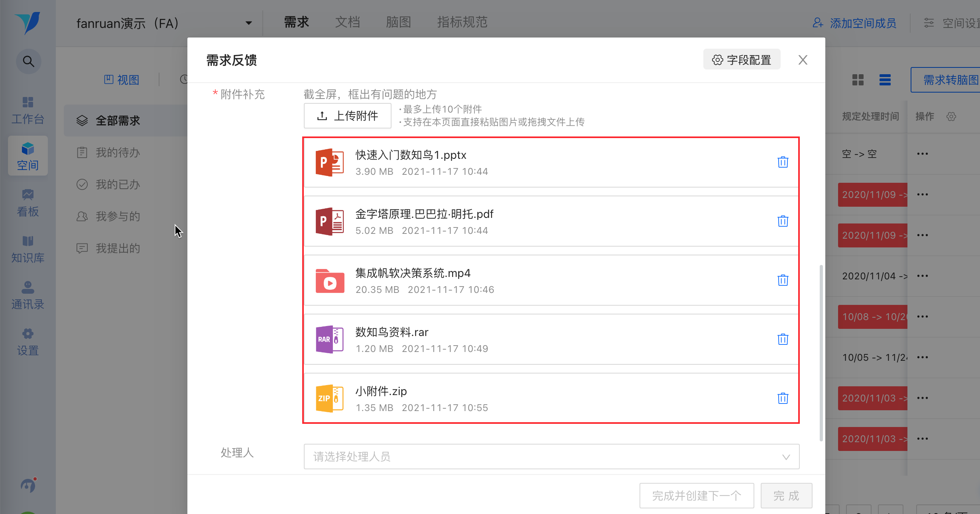Switch to the 文档 tab
Viewport: 980px width, 514px height.
click(x=347, y=22)
